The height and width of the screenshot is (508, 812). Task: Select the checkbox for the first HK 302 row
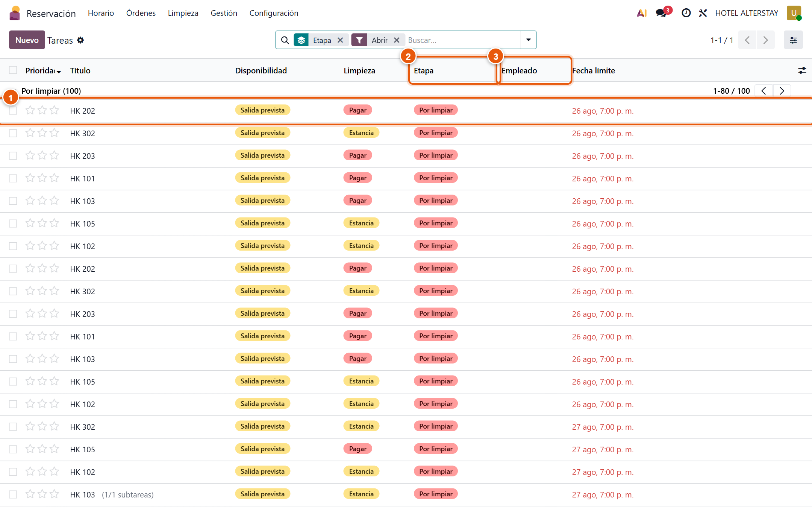pos(13,133)
